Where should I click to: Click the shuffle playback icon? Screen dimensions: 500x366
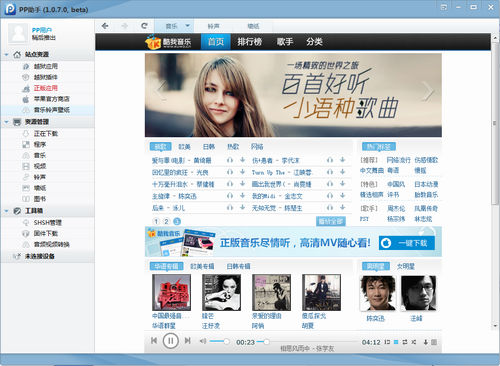[414, 342]
